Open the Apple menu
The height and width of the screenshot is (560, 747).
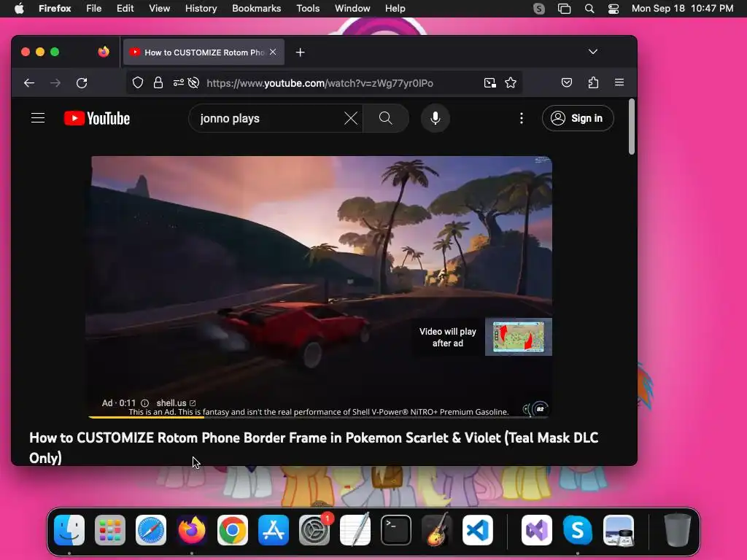click(x=19, y=9)
